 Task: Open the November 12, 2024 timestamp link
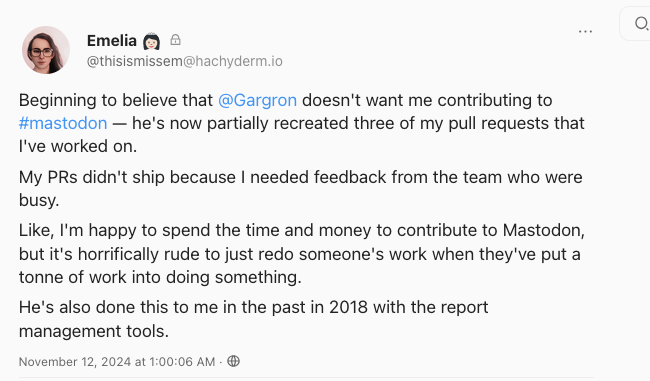click(117, 362)
